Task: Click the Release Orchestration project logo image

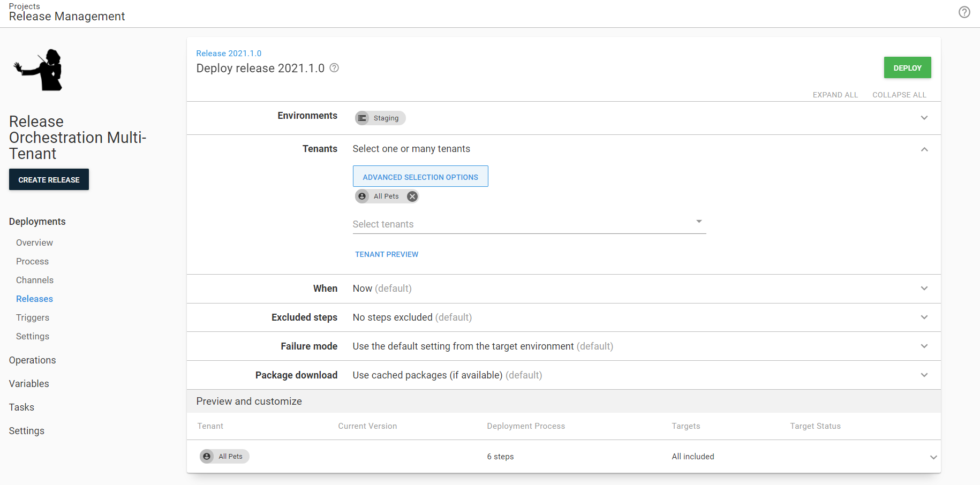Action: tap(37, 70)
